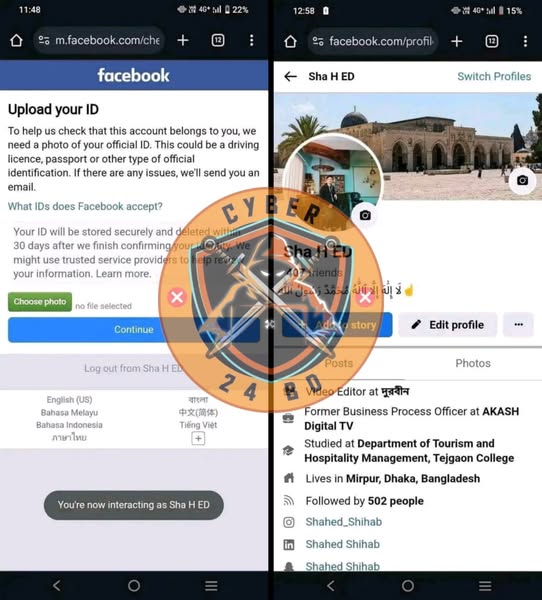Open new tab in right browser
Viewport: 542px width, 600px height.
click(x=457, y=41)
